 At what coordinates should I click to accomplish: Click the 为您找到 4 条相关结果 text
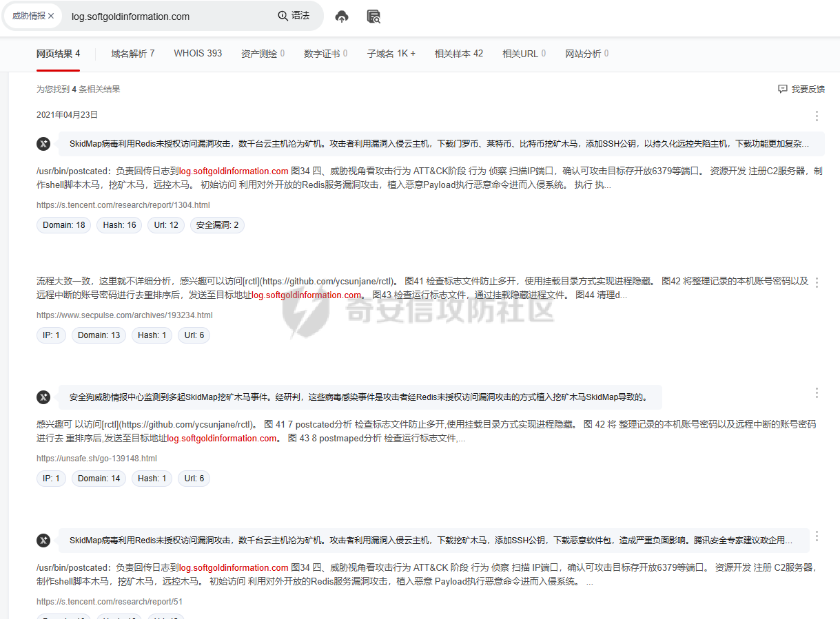[79, 90]
